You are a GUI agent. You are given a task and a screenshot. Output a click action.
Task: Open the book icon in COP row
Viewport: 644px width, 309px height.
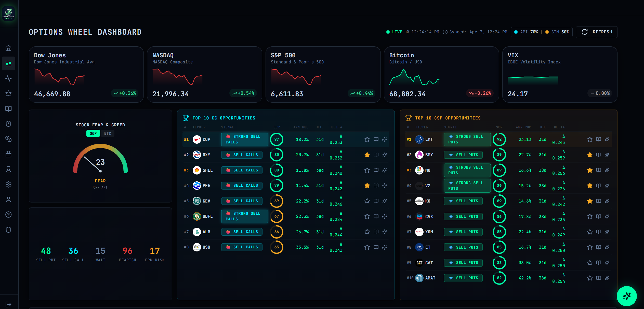(x=376, y=139)
